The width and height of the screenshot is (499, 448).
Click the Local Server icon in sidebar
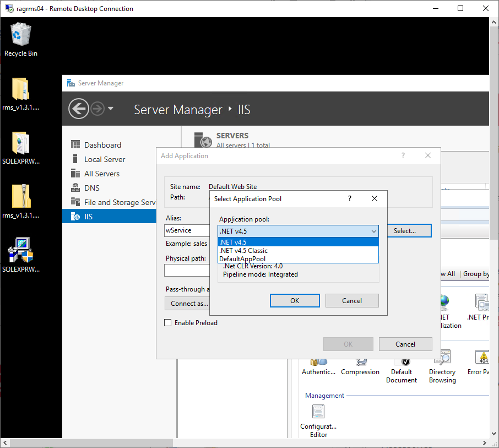tap(75, 159)
